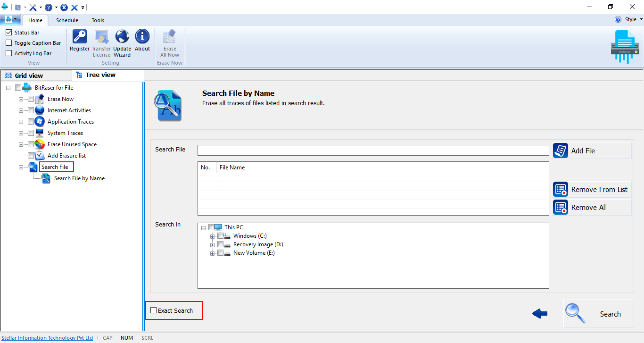Open the BitRaser application menu button

pyautogui.click(x=11, y=19)
